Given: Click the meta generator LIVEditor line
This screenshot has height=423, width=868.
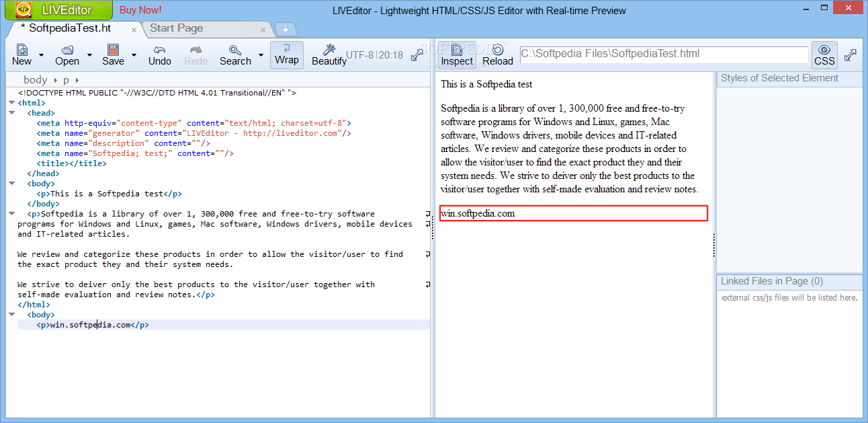Looking at the screenshot, I should [x=194, y=133].
